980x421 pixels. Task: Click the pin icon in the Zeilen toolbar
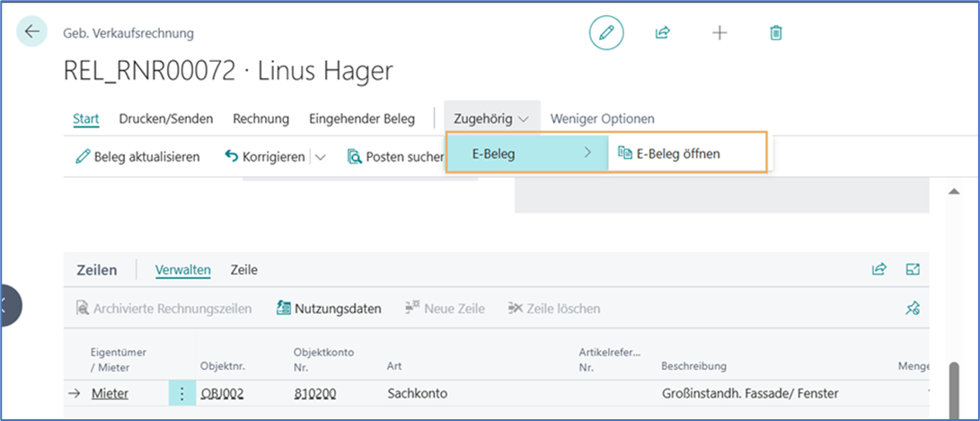click(x=913, y=308)
